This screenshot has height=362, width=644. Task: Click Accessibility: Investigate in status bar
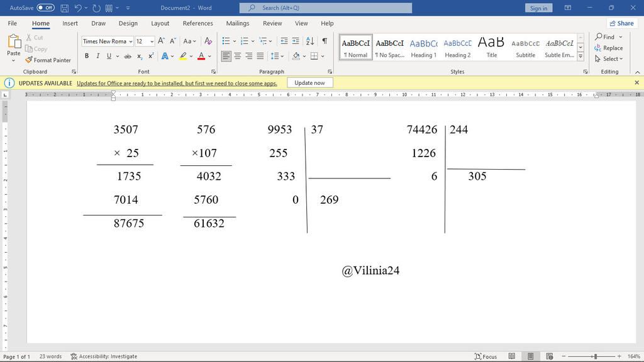click(104, 356)
